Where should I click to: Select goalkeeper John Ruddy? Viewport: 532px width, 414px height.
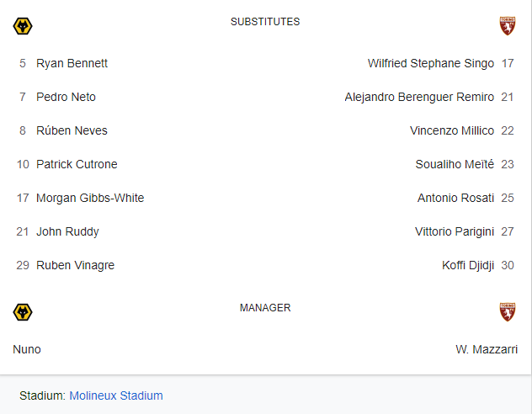67,231
